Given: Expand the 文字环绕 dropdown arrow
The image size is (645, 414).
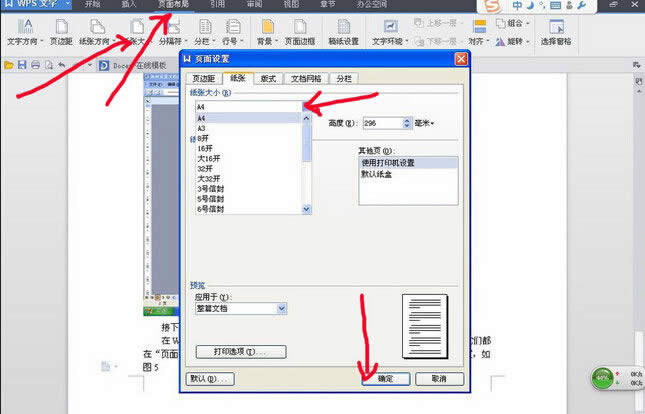Looking at the screenshot, I should (406, 42).
